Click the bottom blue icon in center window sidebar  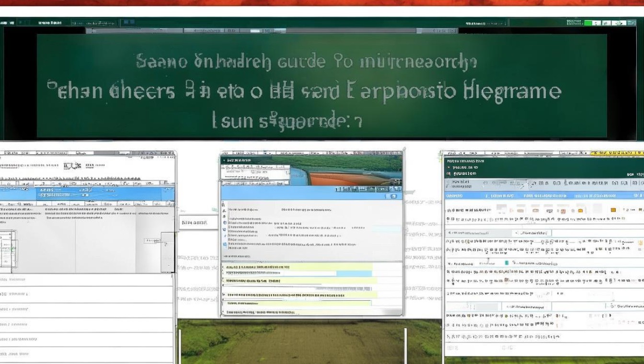point(225,244)
